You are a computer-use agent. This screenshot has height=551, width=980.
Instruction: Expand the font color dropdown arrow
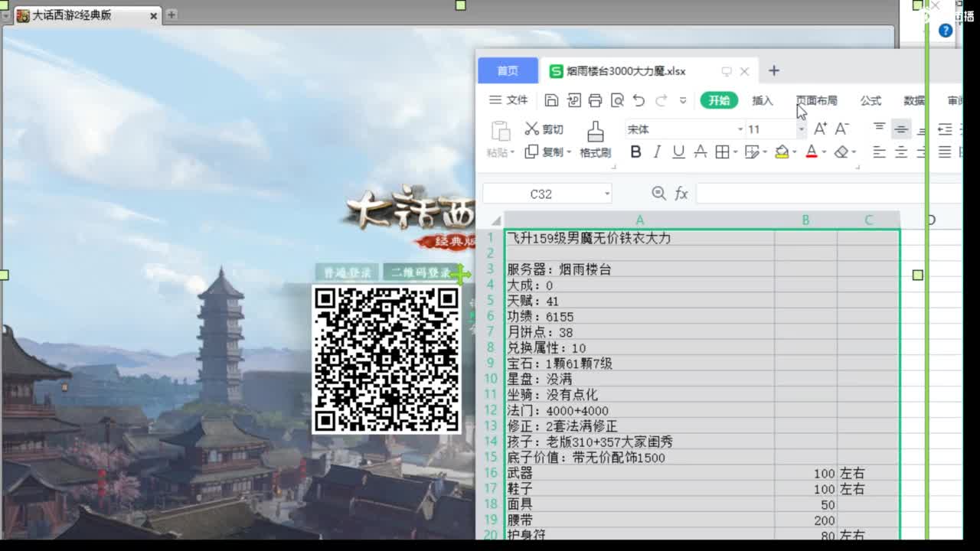(x=824, y=152)
